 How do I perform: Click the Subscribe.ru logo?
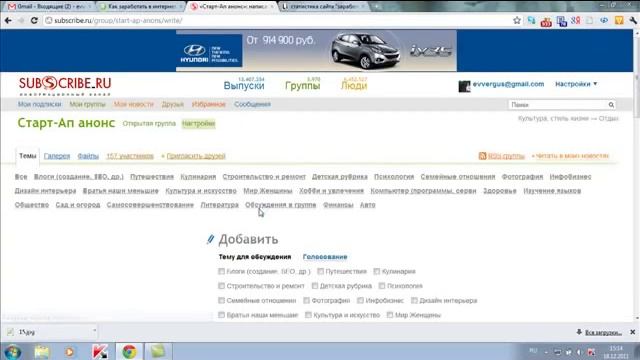[65, 85]
